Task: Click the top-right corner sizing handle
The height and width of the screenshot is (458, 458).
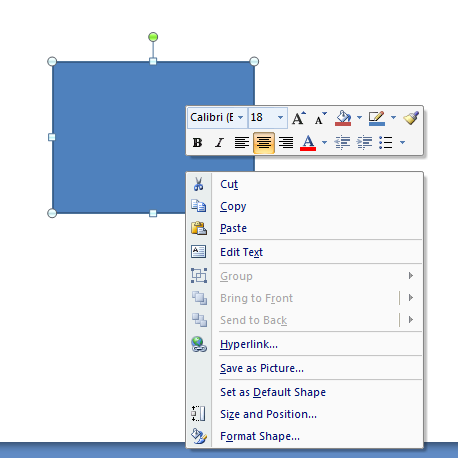Action: 254,61
